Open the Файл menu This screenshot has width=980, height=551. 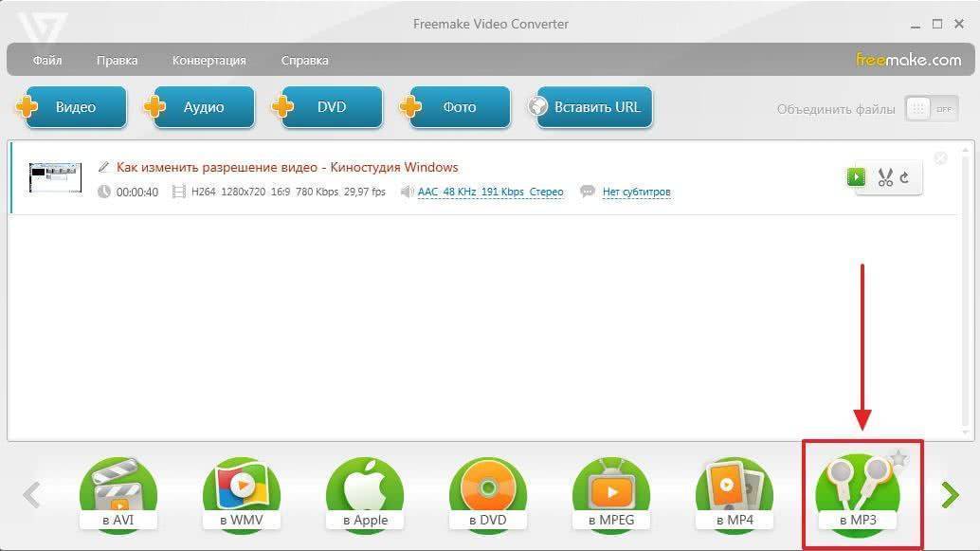pos(46,60)
